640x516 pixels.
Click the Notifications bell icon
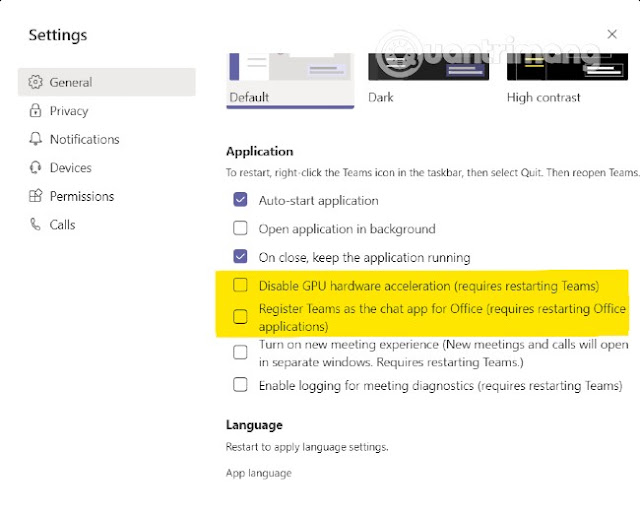tap(36, 139)
